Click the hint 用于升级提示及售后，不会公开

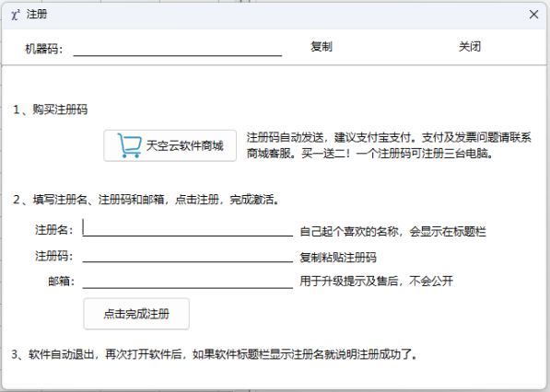point(376,281)
